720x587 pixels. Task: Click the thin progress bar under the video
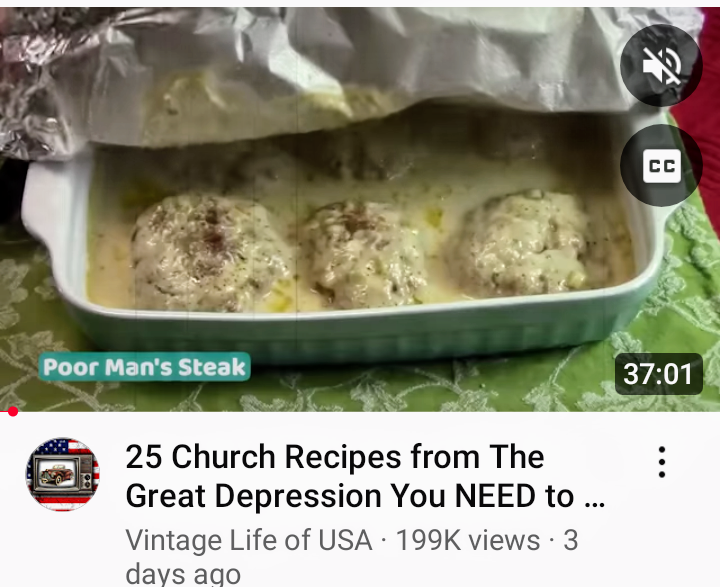point(360,412)
